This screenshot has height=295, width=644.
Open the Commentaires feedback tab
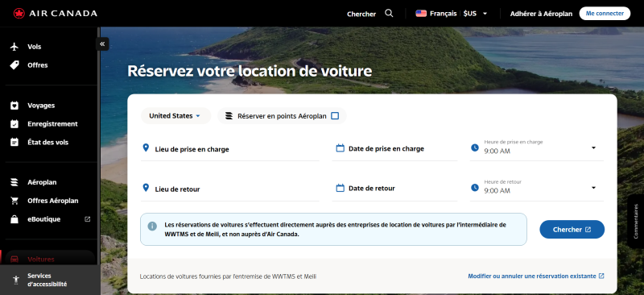click(636, 221)
